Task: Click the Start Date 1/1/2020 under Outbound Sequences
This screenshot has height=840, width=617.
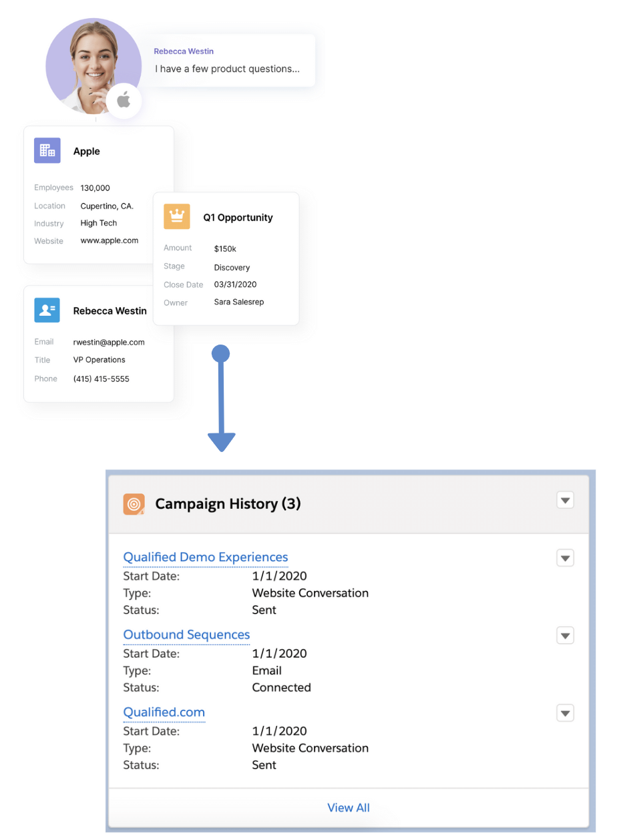Action: tap(279, 653)
